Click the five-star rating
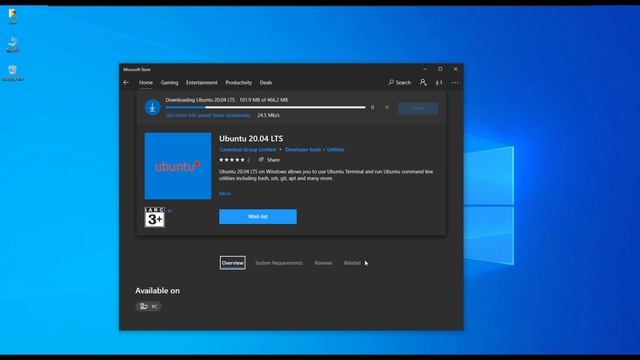The width and height of the screenshot is (640, 360). [x=232, y=160]
